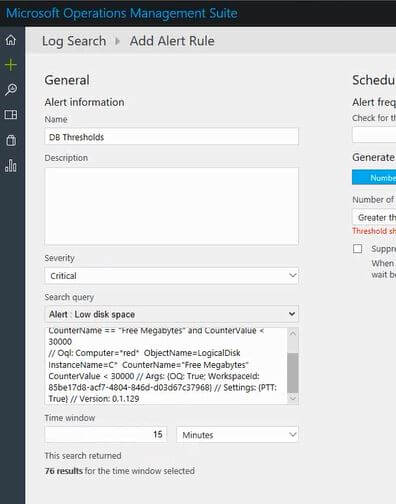Click the query box scroll down arrow
The image size is (396, 504).
point(293,398)
